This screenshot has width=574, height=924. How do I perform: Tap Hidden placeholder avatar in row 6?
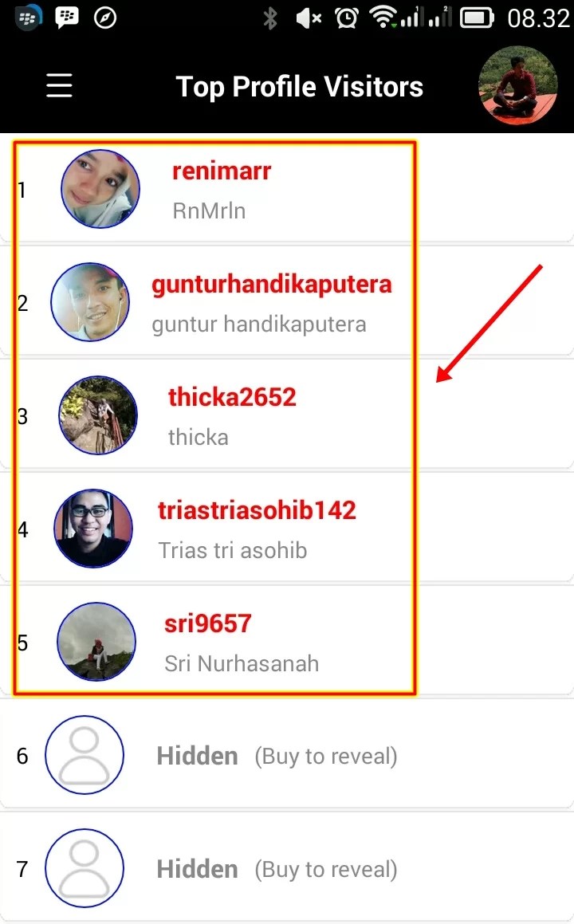click(85, 755)
